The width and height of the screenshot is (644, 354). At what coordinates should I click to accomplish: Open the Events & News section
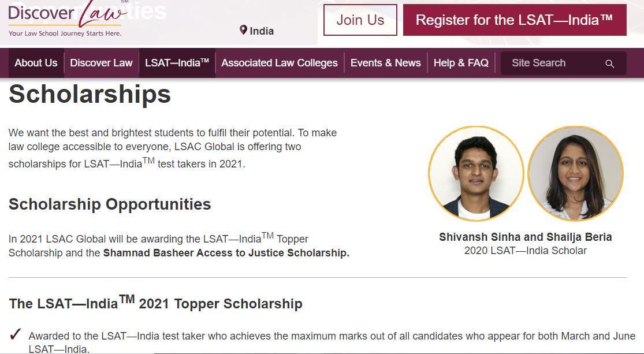click(385, 63)
